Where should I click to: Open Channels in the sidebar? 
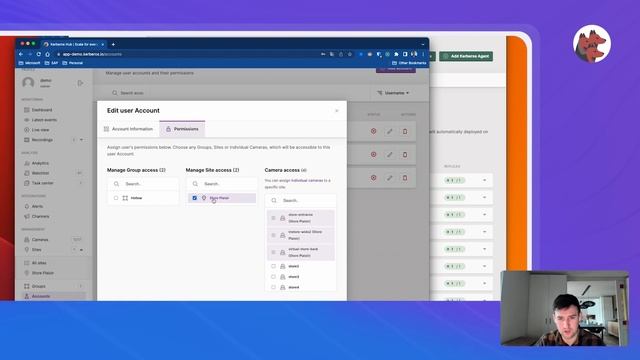tap(40, 216)
